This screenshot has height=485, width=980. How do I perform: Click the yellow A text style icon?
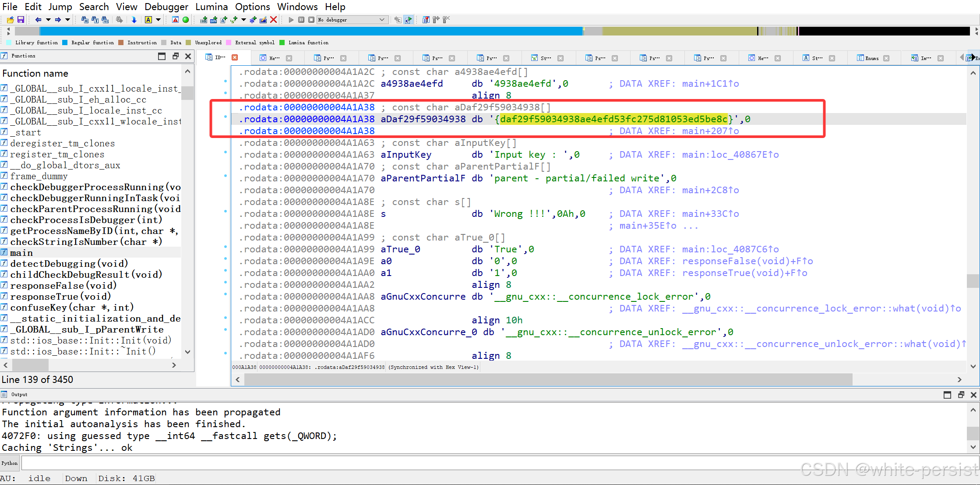pyautogui.click(x=148, y=20)
